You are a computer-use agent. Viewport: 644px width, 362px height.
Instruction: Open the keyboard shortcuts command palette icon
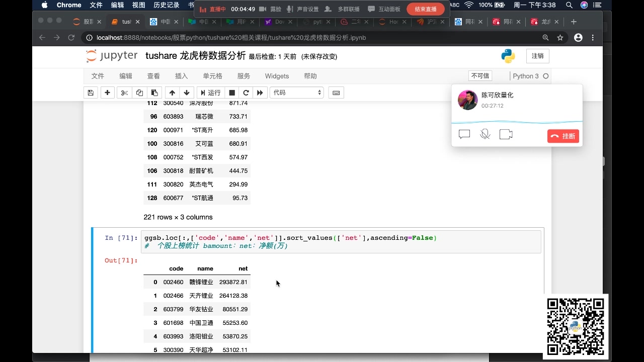coord(336,93)
